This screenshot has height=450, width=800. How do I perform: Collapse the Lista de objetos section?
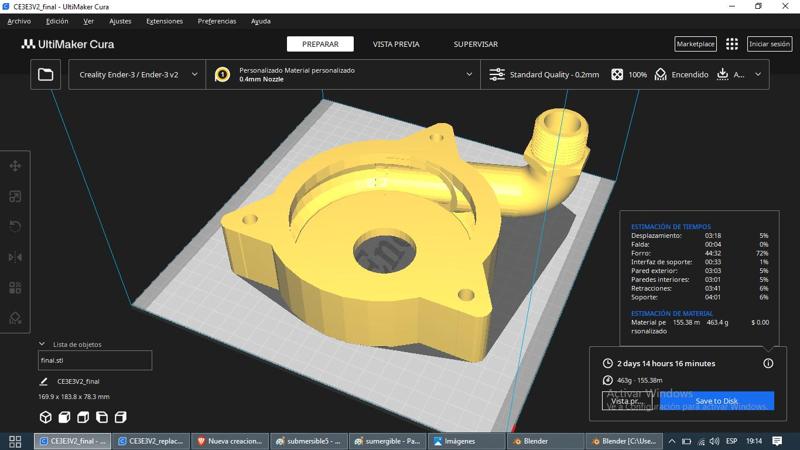42,344
